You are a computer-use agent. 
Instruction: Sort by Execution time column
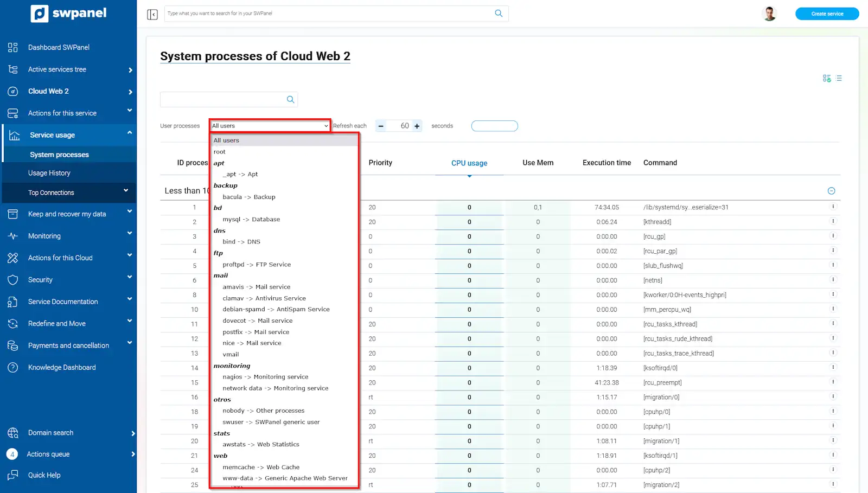click(x=607, y=163)
